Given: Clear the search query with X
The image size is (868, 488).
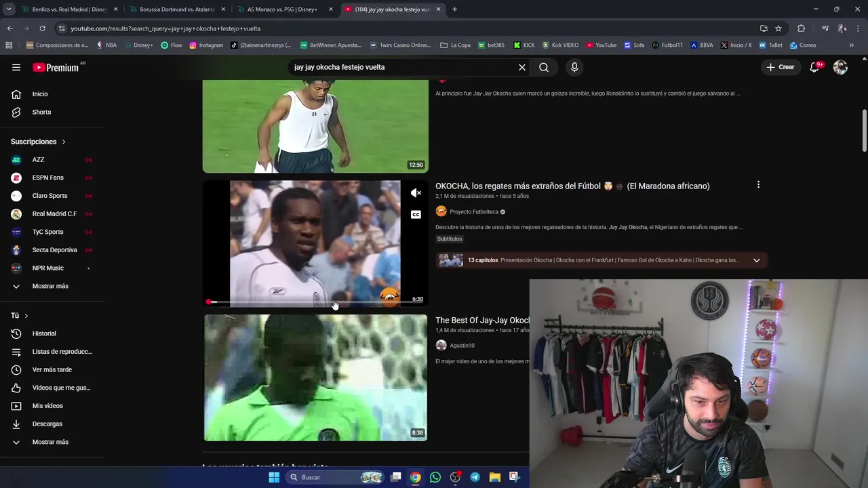Looking at the screenshot, I should pyautogui.click(x=522, y=67).
